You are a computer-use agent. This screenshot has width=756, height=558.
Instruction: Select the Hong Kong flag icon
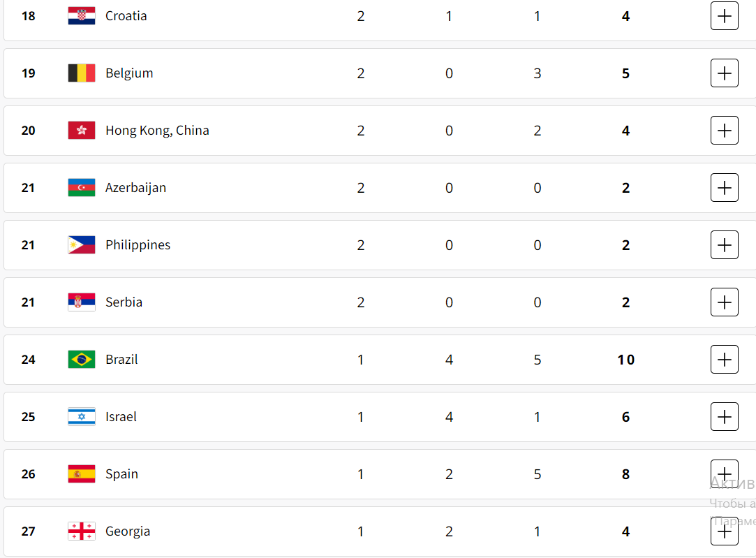point(82,130)
